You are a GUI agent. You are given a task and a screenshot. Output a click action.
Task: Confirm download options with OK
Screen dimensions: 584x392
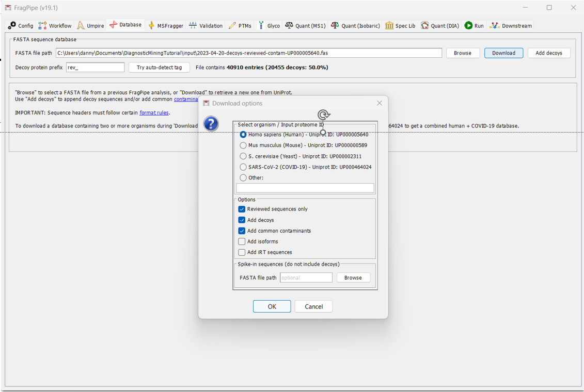tap(272, 306)
